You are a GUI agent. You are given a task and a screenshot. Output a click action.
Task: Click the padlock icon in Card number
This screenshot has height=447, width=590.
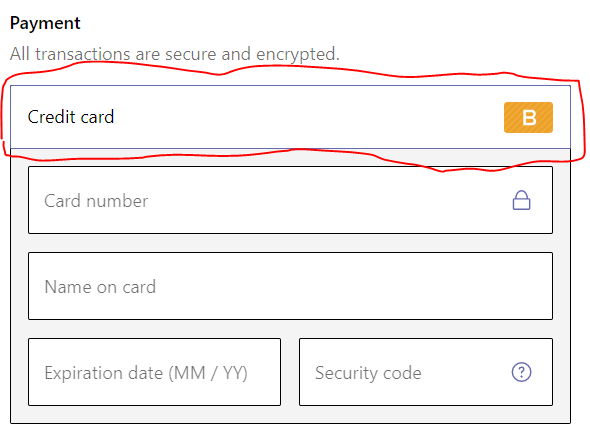pos(522,200)
